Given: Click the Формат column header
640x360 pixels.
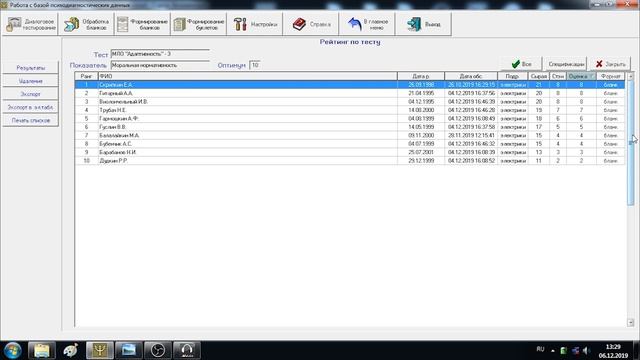Looking at the screenshot, I should coord(611,76).
